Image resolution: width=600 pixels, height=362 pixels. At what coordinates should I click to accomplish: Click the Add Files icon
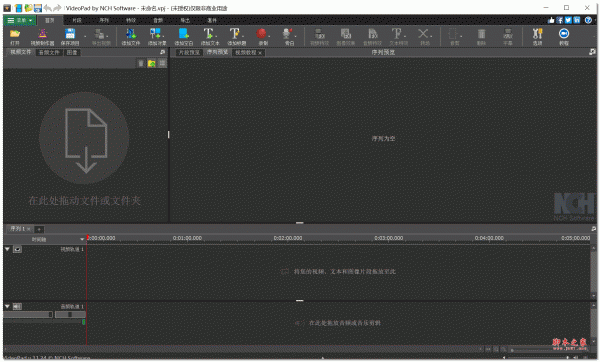130,34
